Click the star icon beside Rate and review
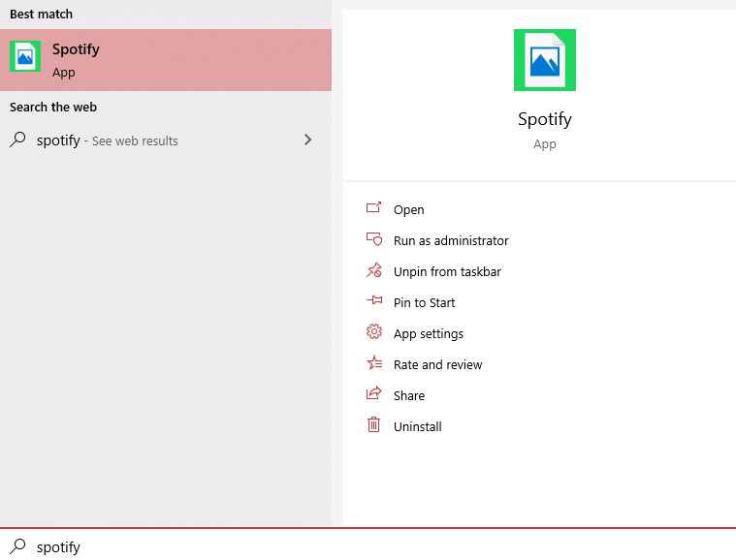This screenshot has height=560, width=736. [374, 363]
